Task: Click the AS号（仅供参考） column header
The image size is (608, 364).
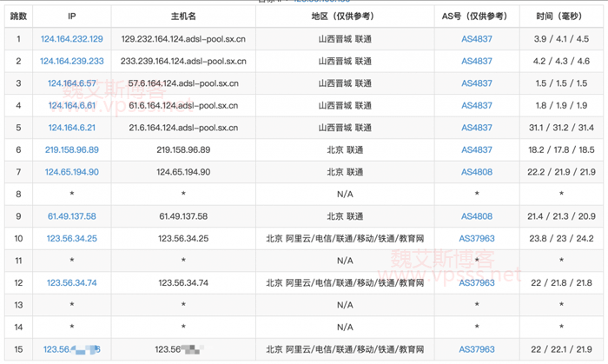Action: pyautogui.click(x=476, y=17)
